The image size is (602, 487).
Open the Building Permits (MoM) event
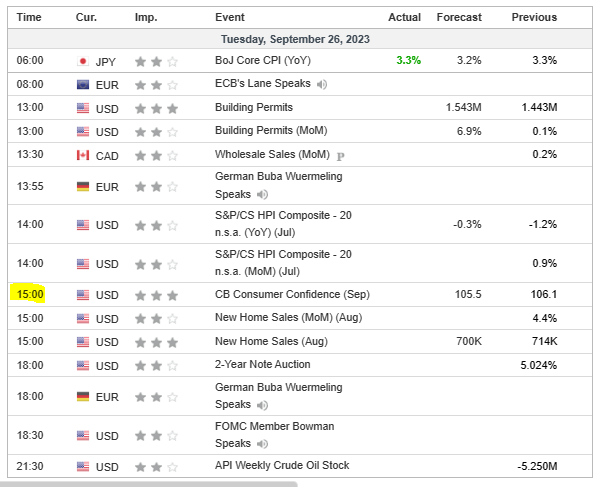[265, 131]
